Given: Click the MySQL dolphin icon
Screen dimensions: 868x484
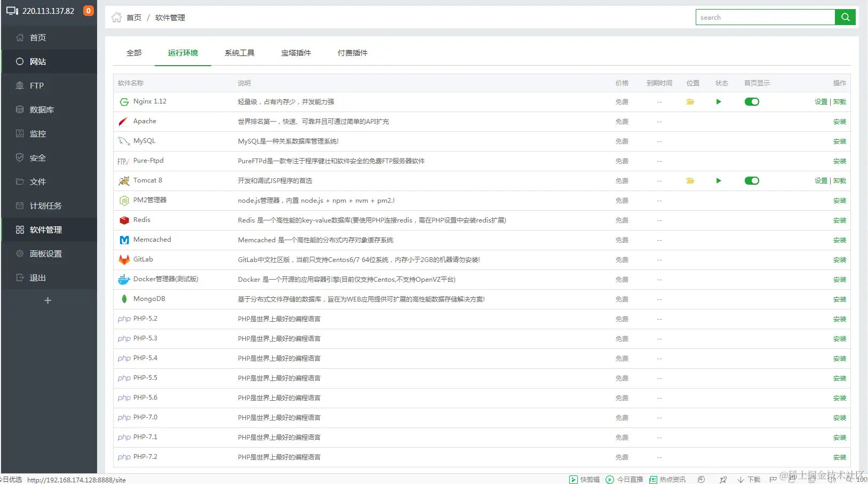Looking at the screenshot, I should click(x=124, y=141).
